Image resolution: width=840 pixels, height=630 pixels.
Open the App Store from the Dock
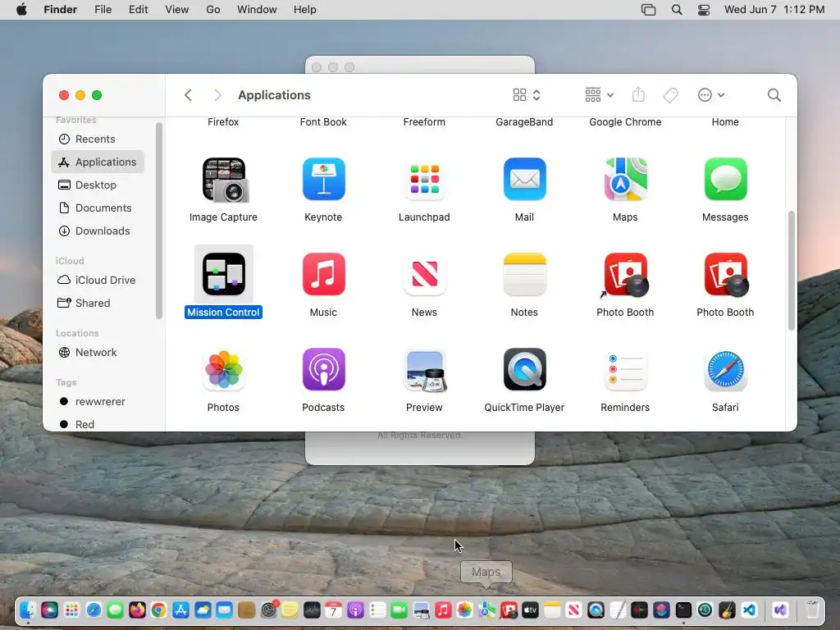(x=180, y=609)
